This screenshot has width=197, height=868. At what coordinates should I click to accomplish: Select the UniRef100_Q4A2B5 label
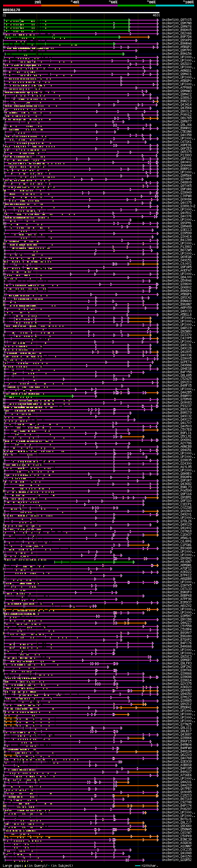[x=177, y=393]
